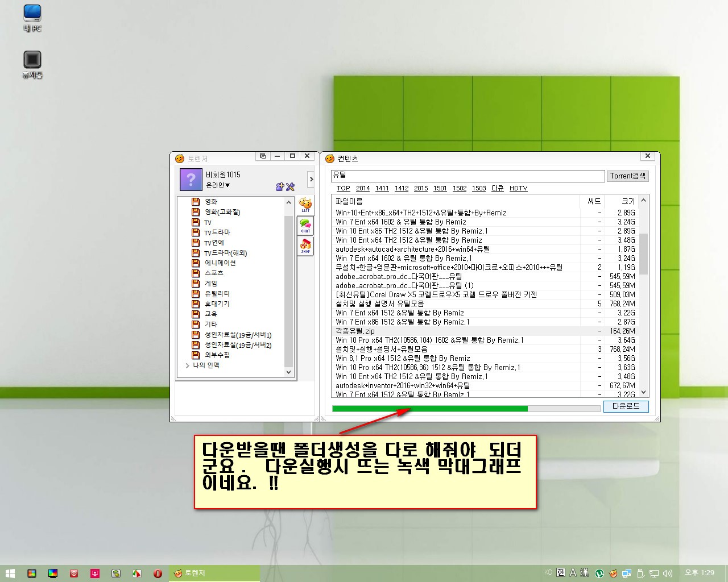
Task: Open the LIST panel icon
Action: pos(305,205)
